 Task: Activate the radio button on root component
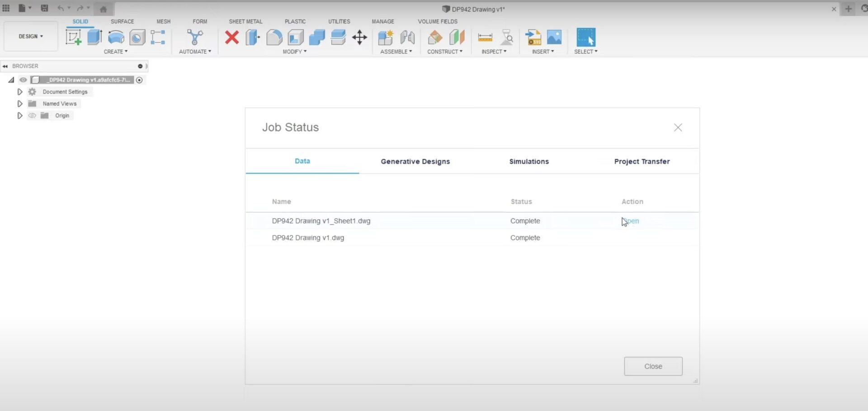pyautogui.click(x=139, y=80)
